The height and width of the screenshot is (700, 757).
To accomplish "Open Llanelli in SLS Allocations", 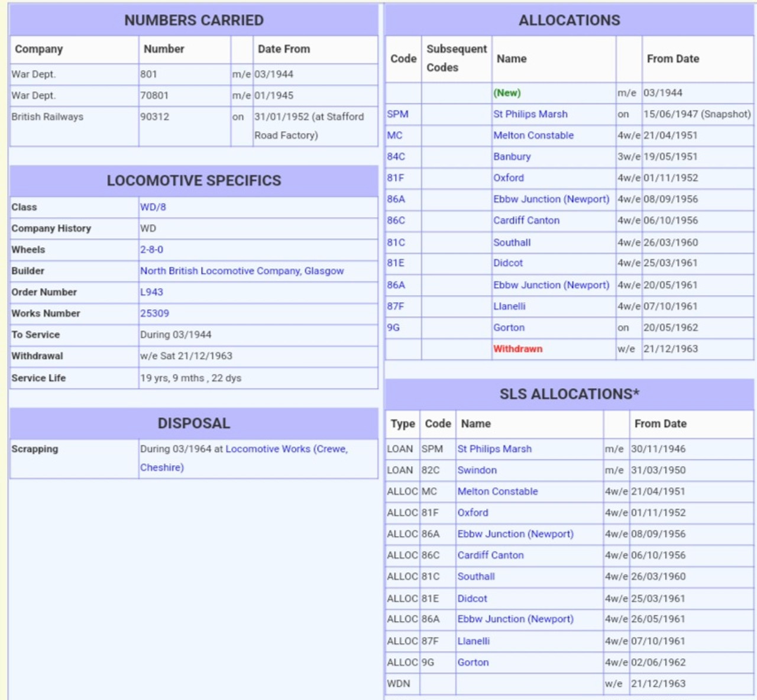I will (473, 641).
